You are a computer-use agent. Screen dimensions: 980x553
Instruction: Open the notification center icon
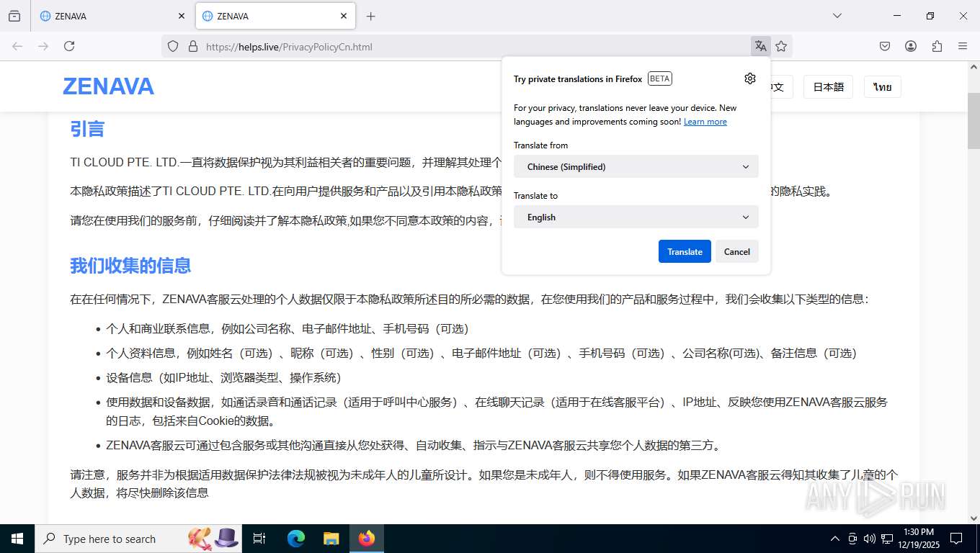(956, 539)
